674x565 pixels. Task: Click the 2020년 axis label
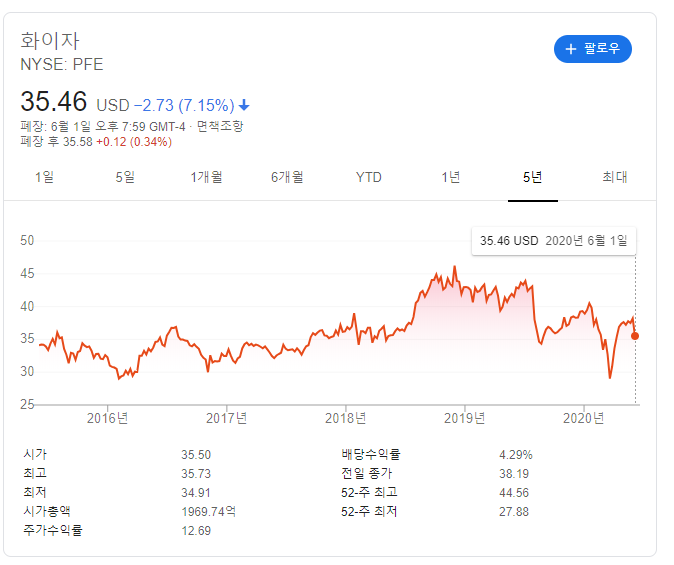tap(584, 418)
